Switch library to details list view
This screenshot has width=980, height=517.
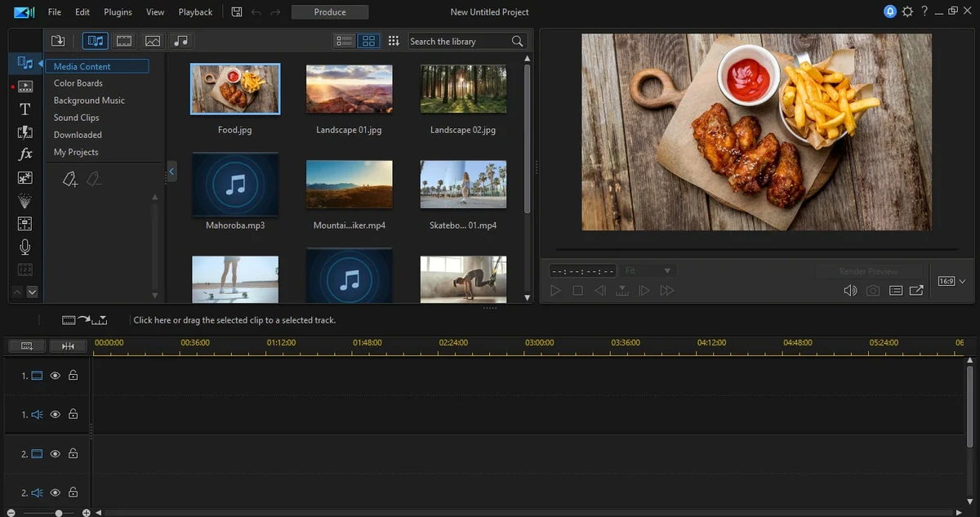click(x=345, y=41)
